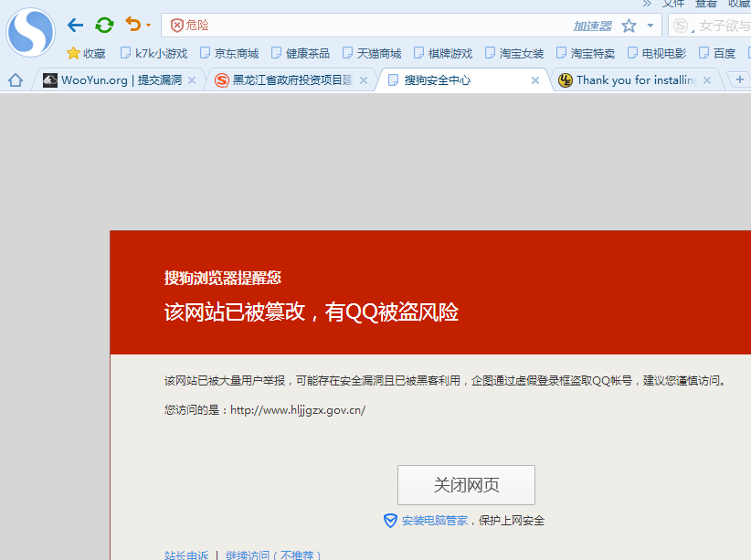Screen dimensions: 751x560
Task: Open a new tab with plus
Action: [x=740, y=79]
